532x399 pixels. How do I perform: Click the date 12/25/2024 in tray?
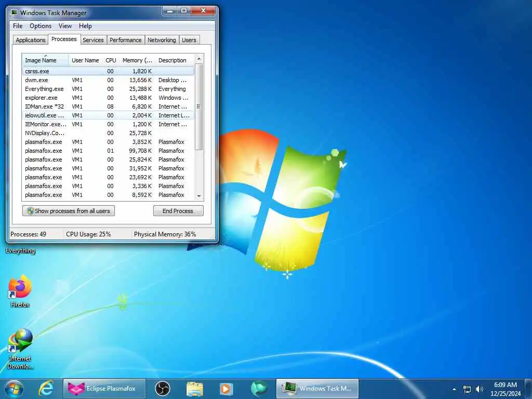505,394
